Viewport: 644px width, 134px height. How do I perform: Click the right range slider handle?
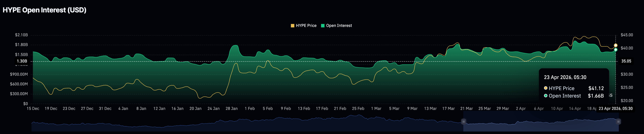coord(618,122)
